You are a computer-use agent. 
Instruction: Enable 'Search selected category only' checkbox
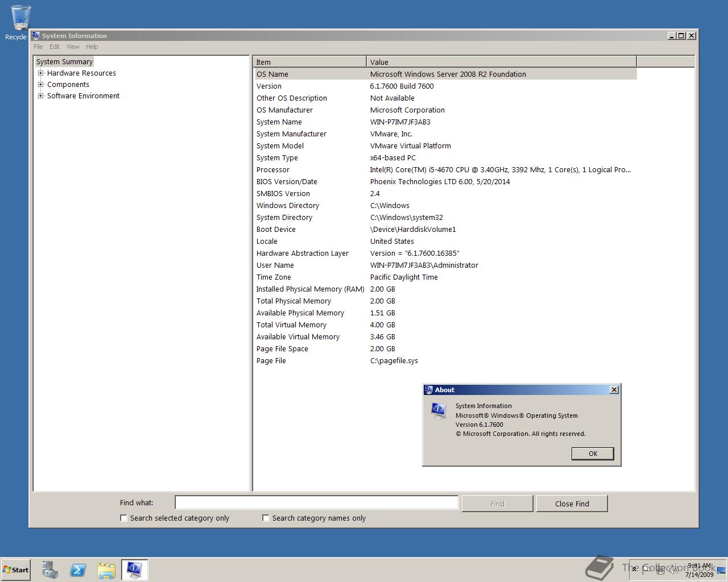pyautogui.click(x=123, y=518)
